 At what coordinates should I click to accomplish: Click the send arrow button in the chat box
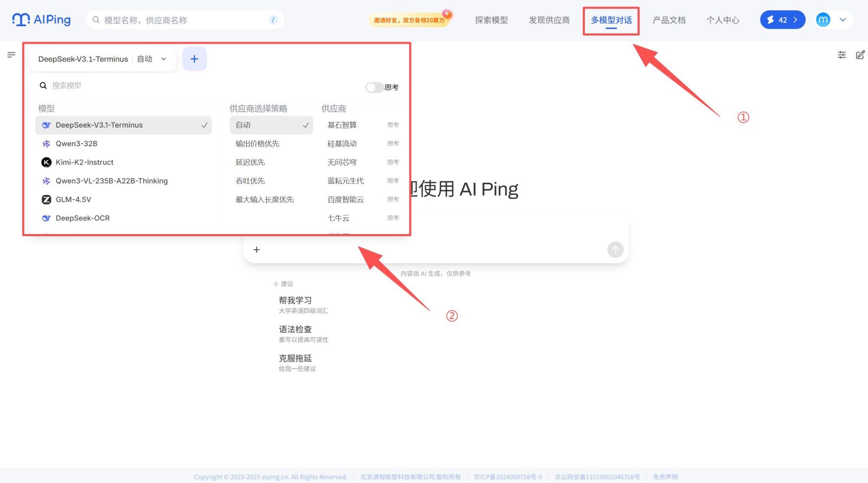[615, 250]
